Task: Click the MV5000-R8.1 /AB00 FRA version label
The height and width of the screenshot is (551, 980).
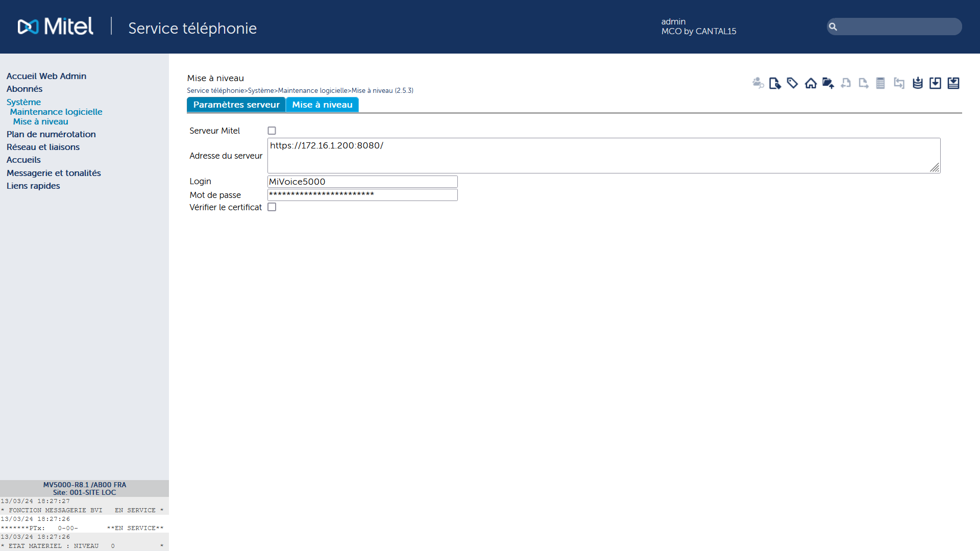Action: click(x=84, y=485)
